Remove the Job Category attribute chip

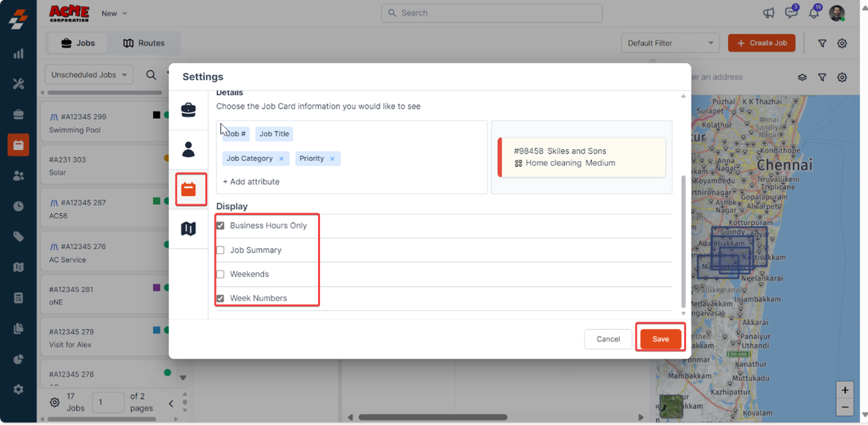(x=281, y=159)
